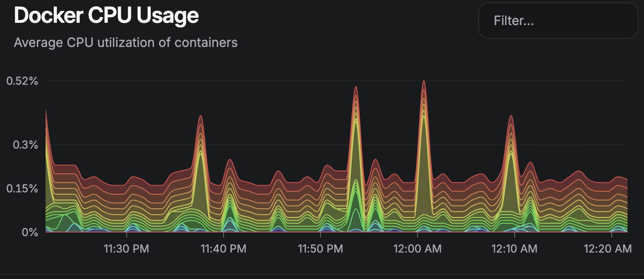Click the tall peak tip shortly after 11:50 PM

tap(356, 87)
